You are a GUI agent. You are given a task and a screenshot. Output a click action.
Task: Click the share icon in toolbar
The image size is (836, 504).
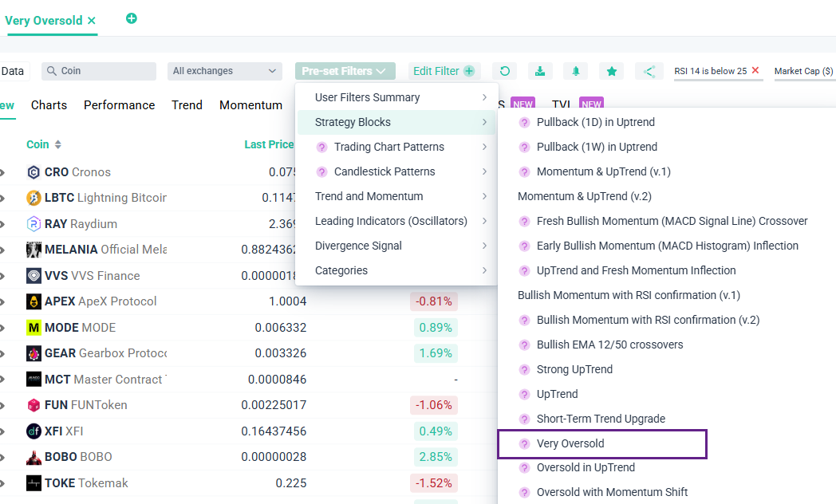click(x=649, y=71)
